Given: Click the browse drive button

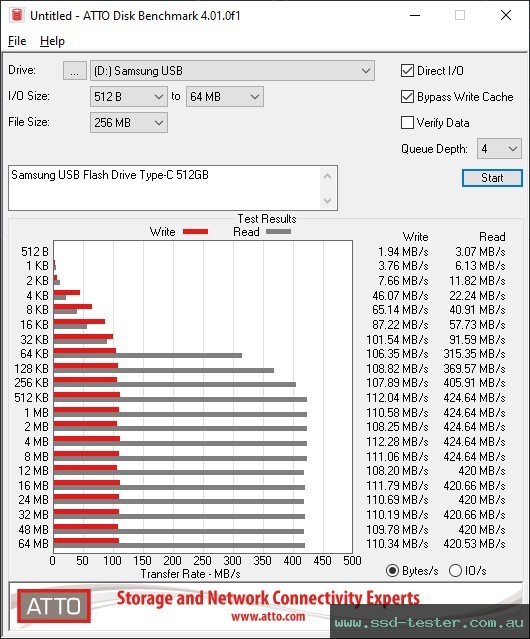Looking at the screenshot, I should 75,71.
